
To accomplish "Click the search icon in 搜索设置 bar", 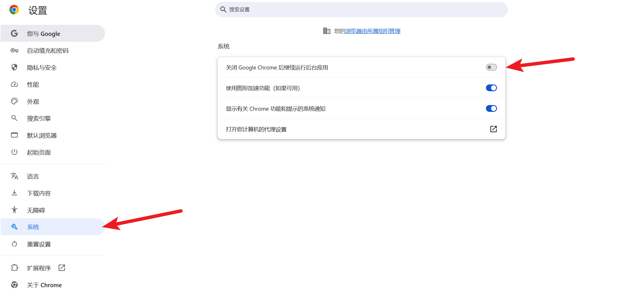I will (223, 10).
